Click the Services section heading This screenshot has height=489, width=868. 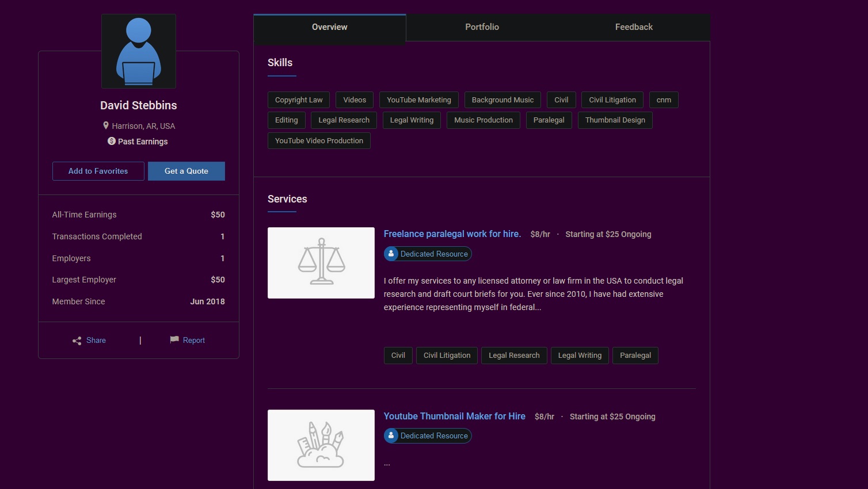pos(287,199)
